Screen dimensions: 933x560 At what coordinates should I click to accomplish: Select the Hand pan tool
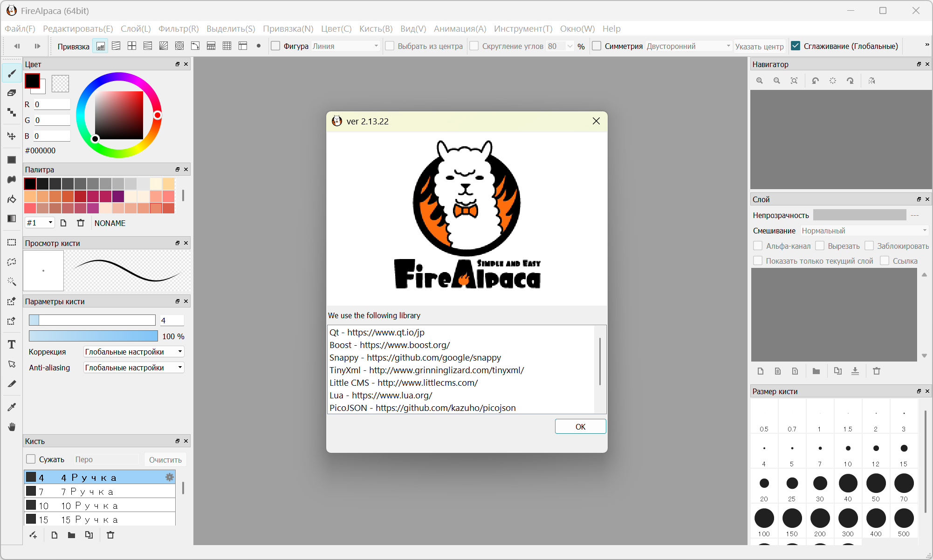click(12, 427)
